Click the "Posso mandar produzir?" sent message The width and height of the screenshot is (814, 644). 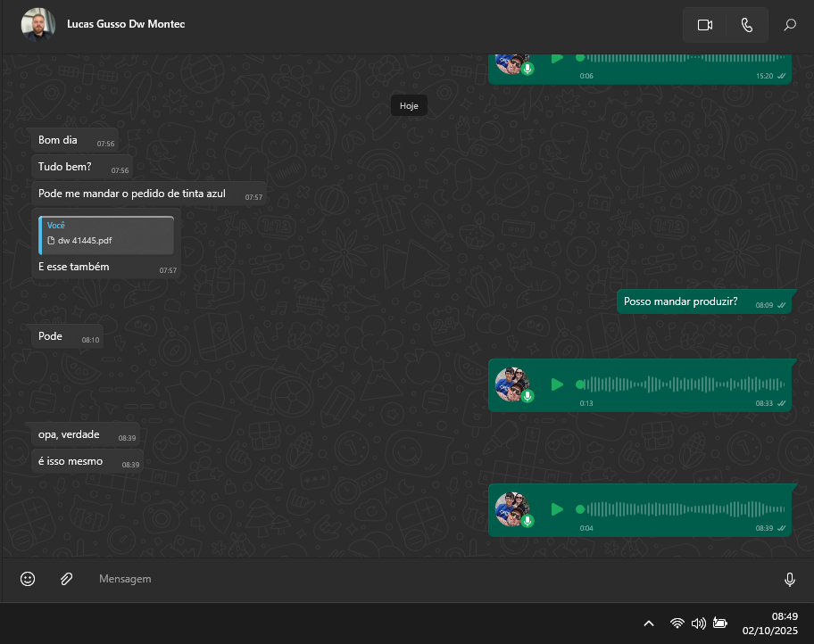pos(680,301)
